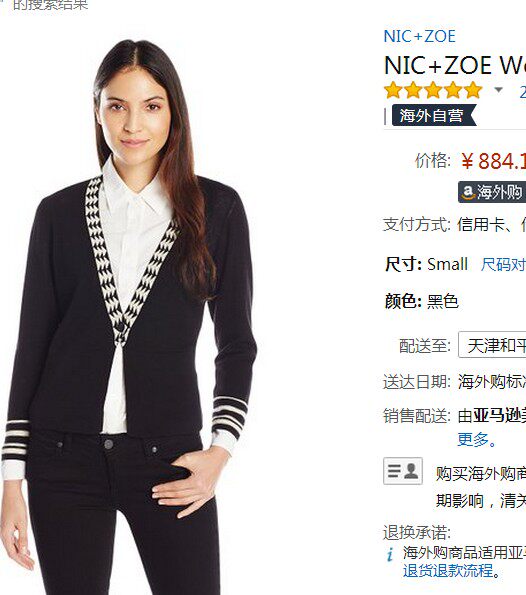Expand the rating breakdown arrow
The width and height of the screenshot is (526, 595).
[x=498, y=90]
